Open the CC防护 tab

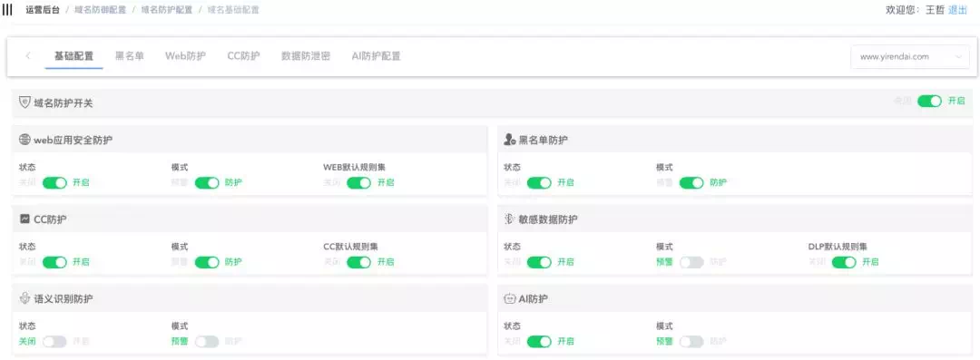[x=243, y=55]
